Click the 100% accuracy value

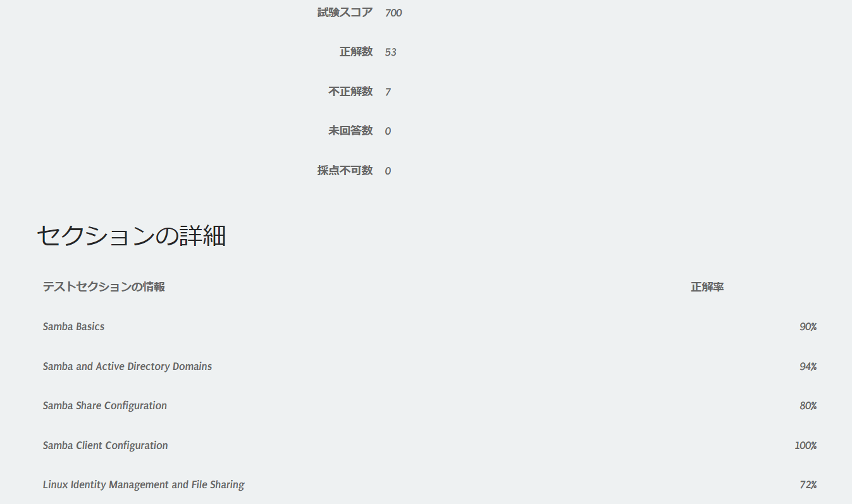806,446
